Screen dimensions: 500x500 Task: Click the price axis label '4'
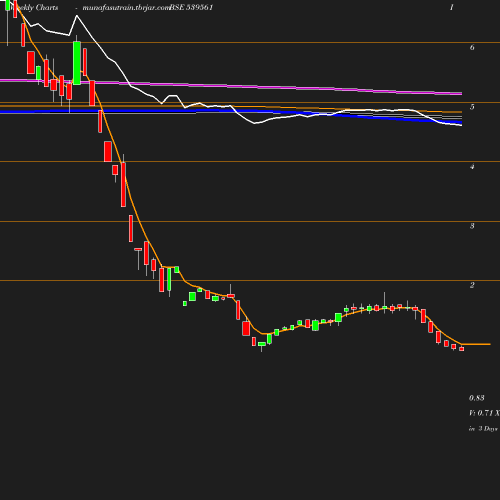tap(472, 167)
